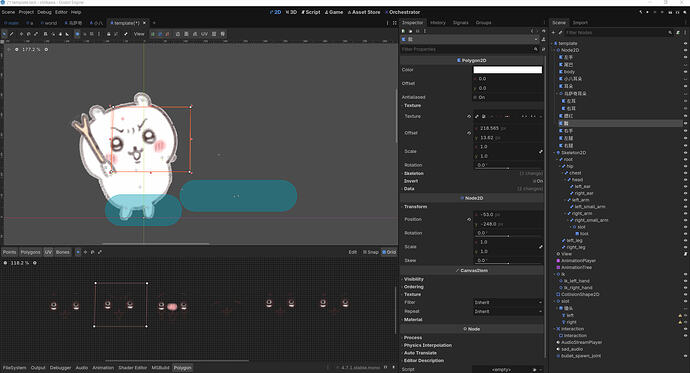Click the green position key mask icon
Viewport: 690px width, 373px height.
coord(153,34)
